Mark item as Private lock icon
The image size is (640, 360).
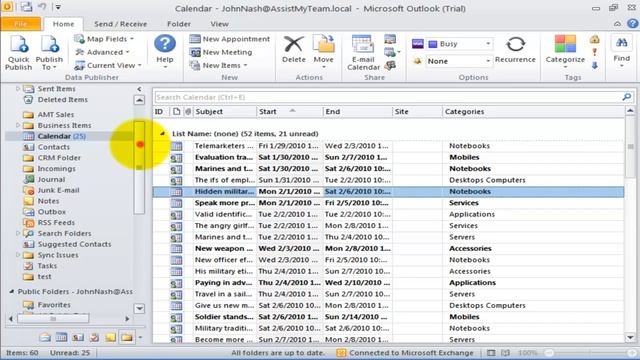point(594,40)
